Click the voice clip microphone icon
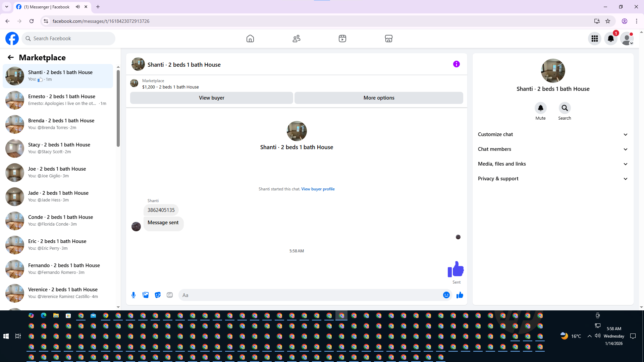This screenshot has height=362, width=644. pos(133,295)
